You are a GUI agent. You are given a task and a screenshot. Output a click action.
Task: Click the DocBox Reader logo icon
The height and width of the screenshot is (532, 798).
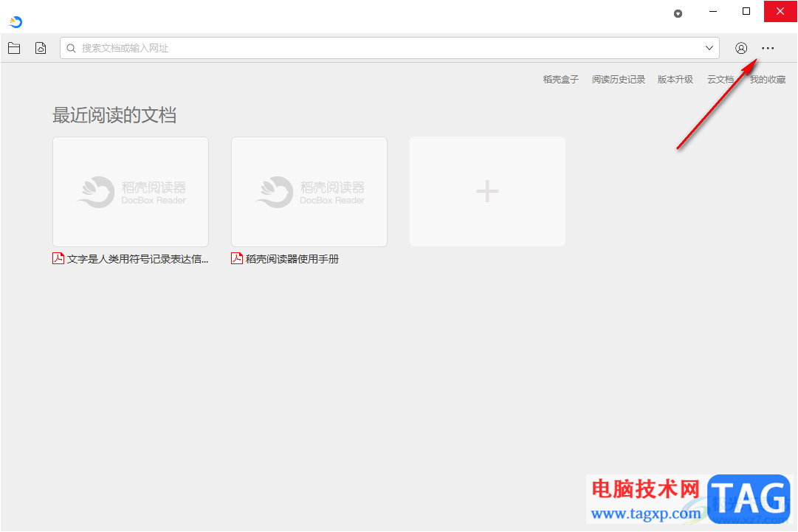pos(16,21)
